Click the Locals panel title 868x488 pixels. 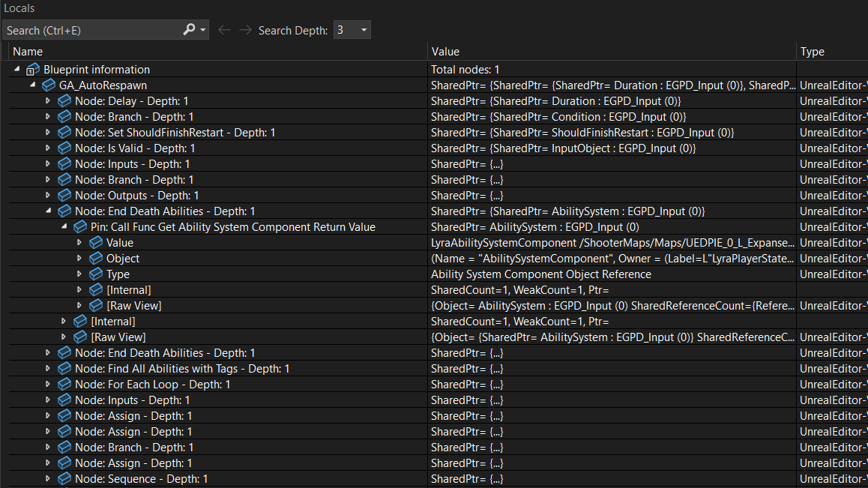click(x=19, y=8)
